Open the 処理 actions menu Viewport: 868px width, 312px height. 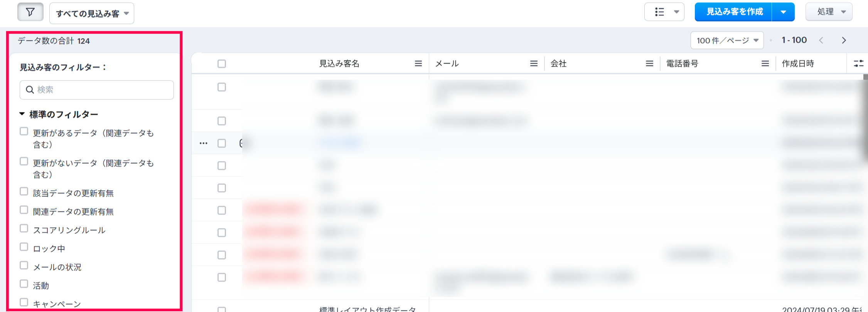829,12
